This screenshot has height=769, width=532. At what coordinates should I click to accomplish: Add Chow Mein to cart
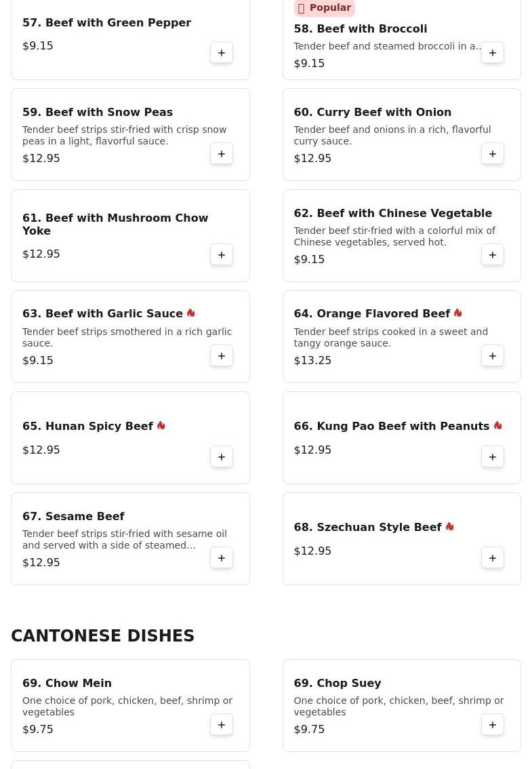point(222,725)
